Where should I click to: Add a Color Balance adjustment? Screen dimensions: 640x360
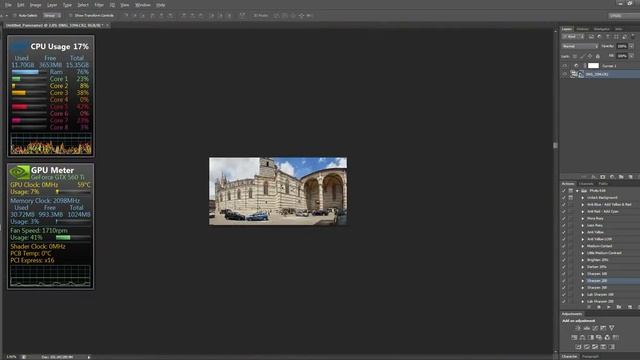pos(582,338)
